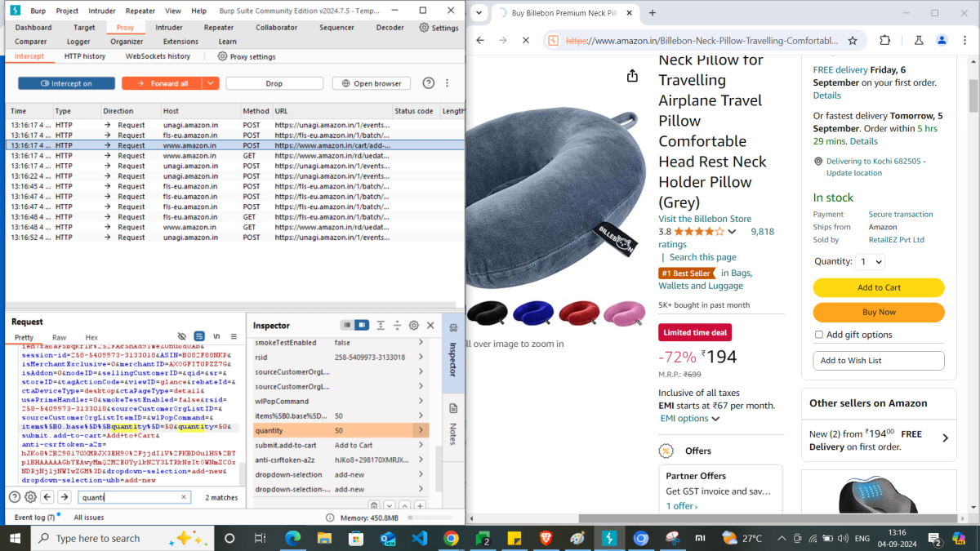Toggle message line wrapping icon in Request

[199, 336]
